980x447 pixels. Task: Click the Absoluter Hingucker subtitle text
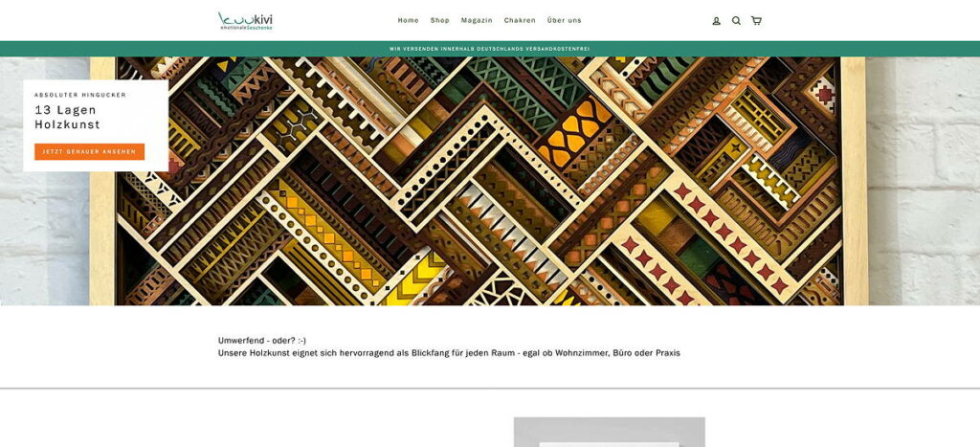click(80, 95)
